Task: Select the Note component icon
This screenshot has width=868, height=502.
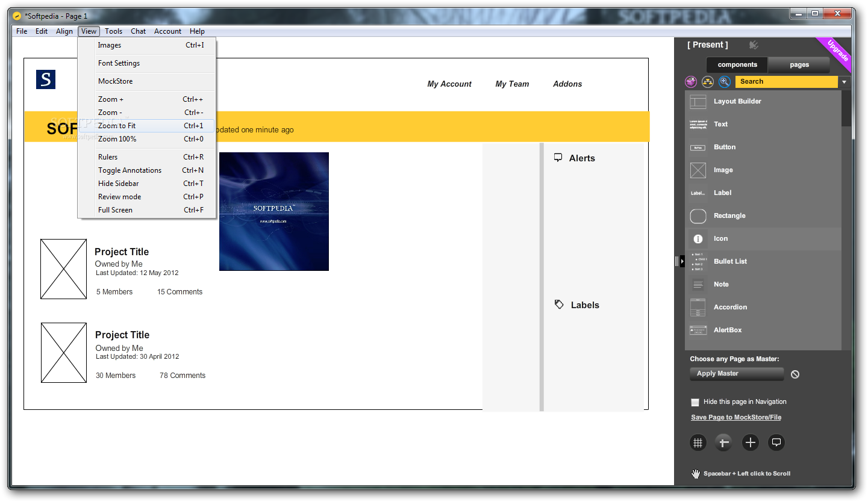Action: tap(698, 285)
